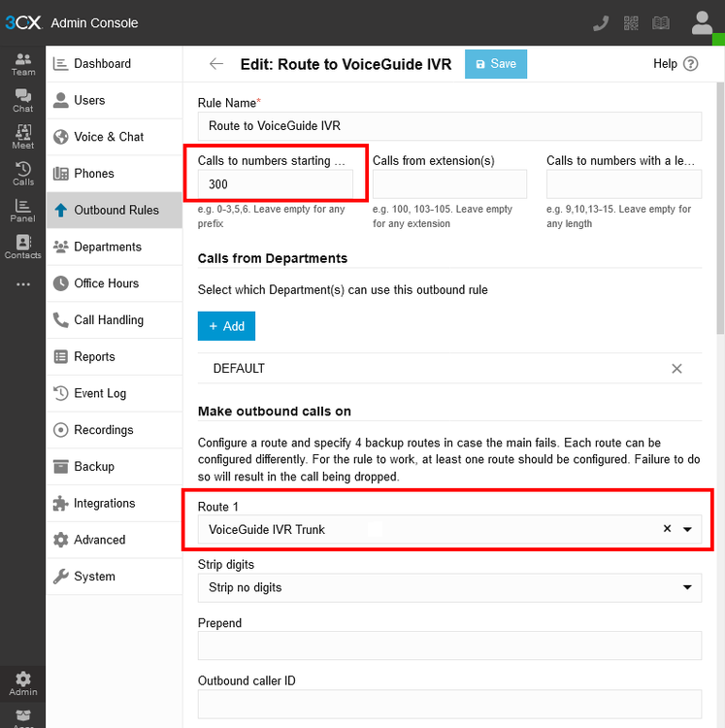
Task: Clear the Route 1 selection with X
Action: (x=667, y=529)
